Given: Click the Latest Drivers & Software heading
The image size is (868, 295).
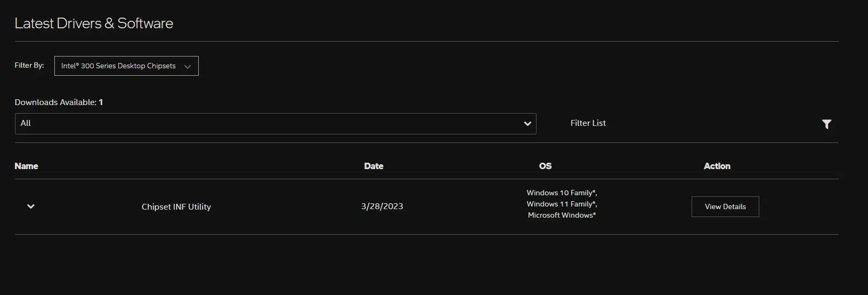Looking at the screenshot, I should click(x=94, y=23).
